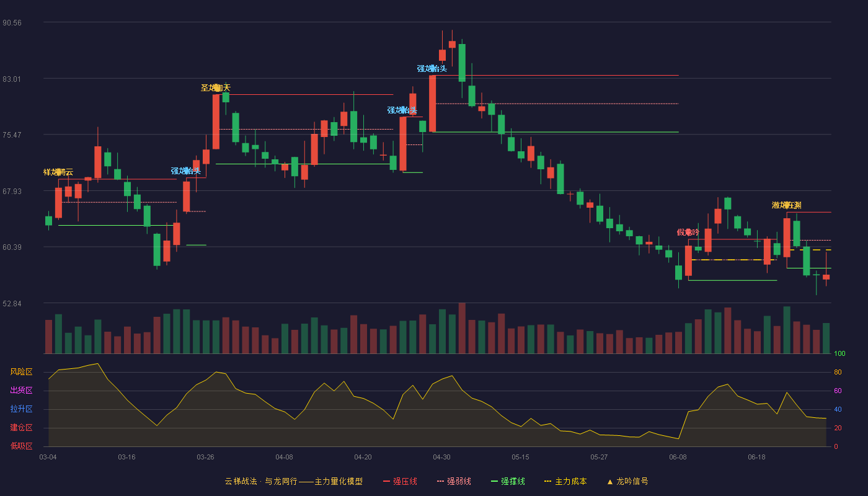Click the magenta 60 indicator scale value
The height and width of the screenshot is (496, 868).
pyautogui.click(x=838, y=391)
